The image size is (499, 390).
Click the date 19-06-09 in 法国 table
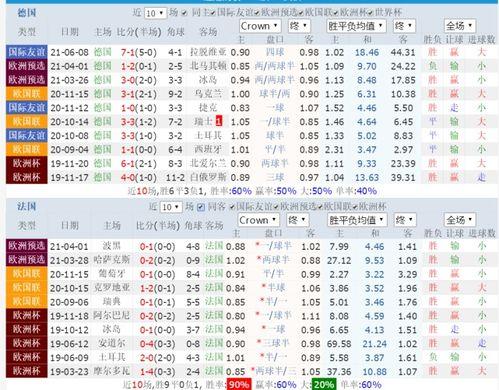point(69,358)
